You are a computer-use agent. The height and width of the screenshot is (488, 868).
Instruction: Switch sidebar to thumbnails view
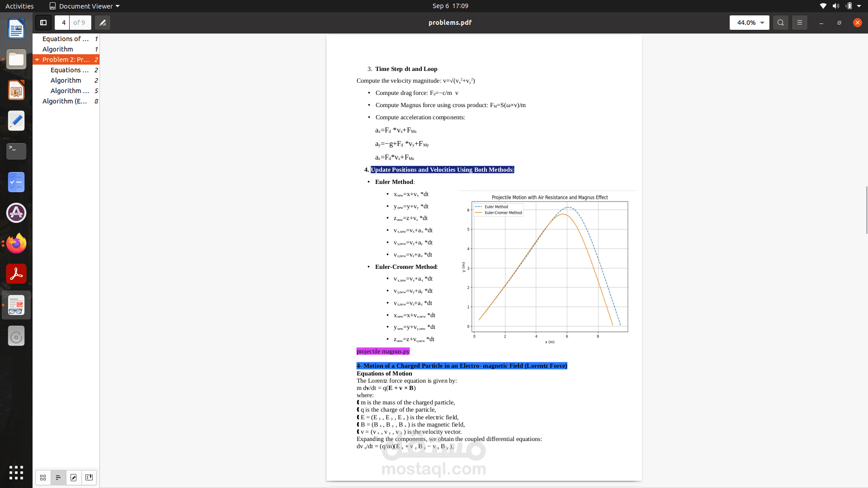coord(43,478)
